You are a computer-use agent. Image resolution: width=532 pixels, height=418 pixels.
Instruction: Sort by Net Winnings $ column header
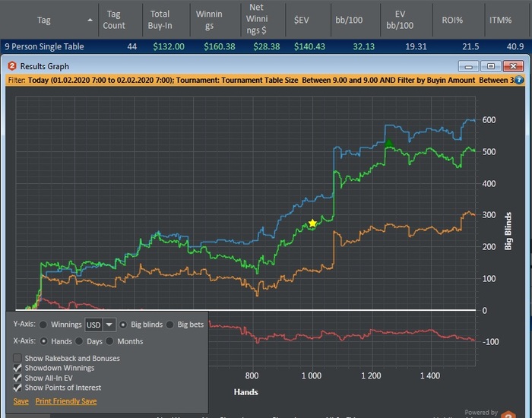(257, 19)
